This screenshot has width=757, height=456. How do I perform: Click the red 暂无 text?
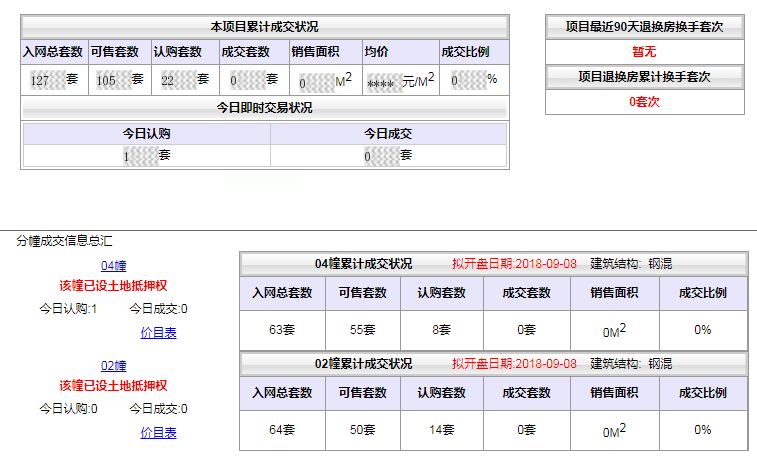click(x=644, y=51)
